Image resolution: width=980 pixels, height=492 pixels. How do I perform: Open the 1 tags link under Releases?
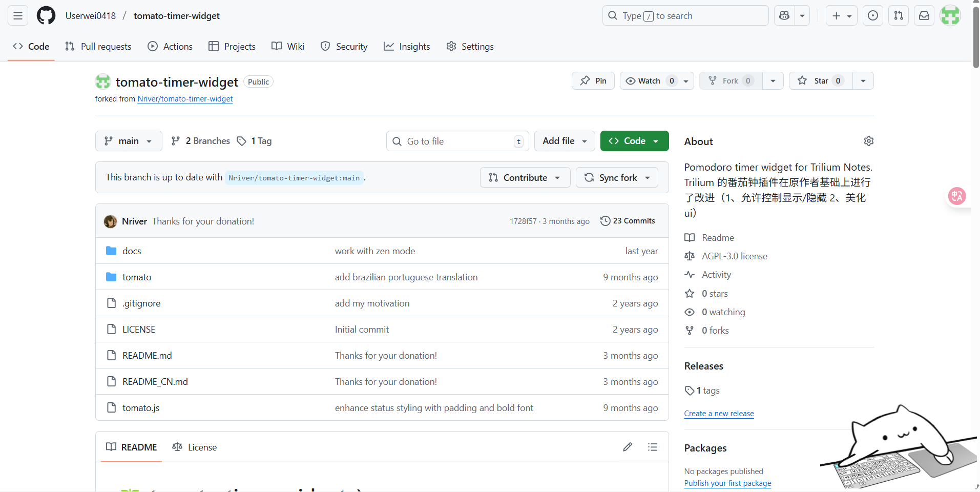click(x=702, y=391)
